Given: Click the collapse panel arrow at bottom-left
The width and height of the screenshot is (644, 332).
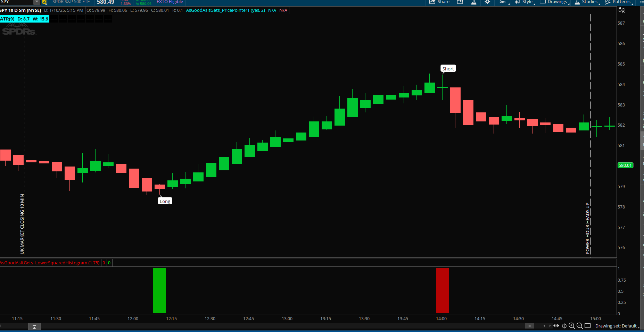Looking at the screenshot, I should pyautogui.click(x=34, y=327).
